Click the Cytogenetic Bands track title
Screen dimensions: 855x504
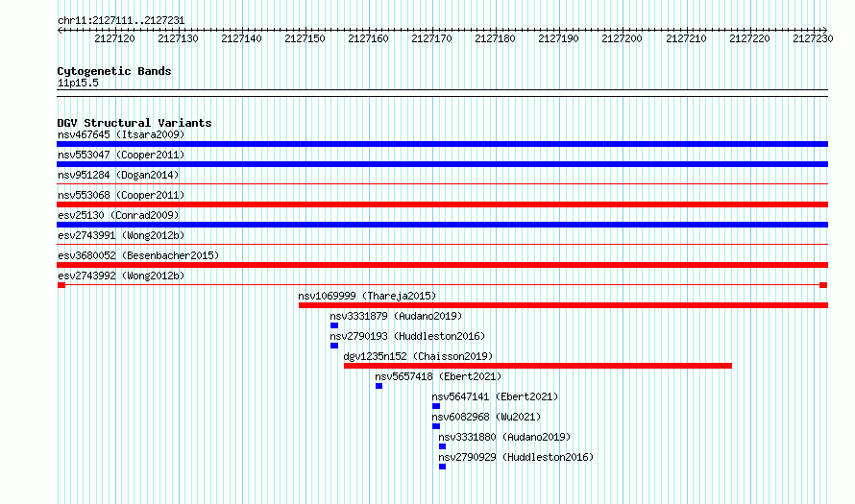pos(114,71)
